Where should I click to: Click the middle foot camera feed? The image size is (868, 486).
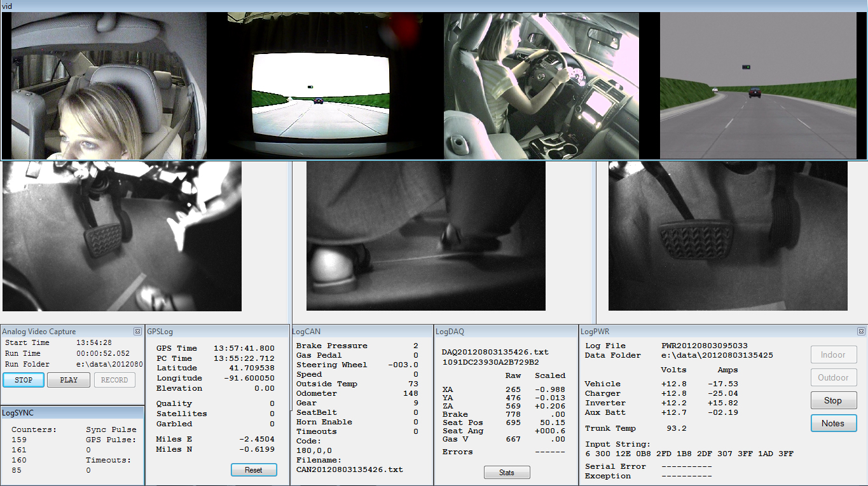425,236
